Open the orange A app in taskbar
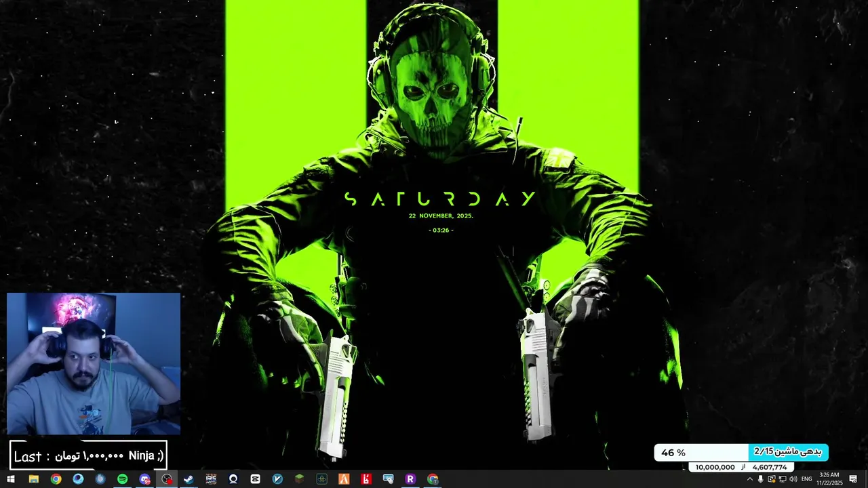868x488 pixels. point(344,479)
